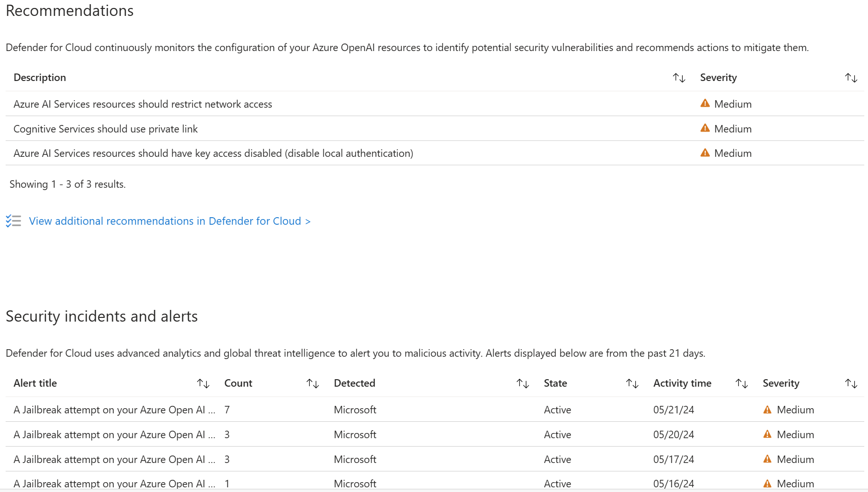The height and width of the screenshot is (492, 868).
Task: Sort alerts by Count column arrows
Action: (x=313, y=383)
